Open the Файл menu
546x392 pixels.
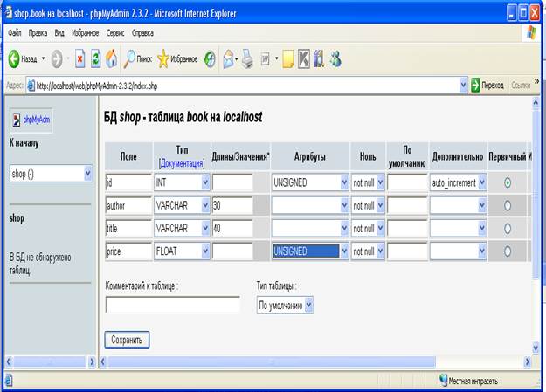15,33
